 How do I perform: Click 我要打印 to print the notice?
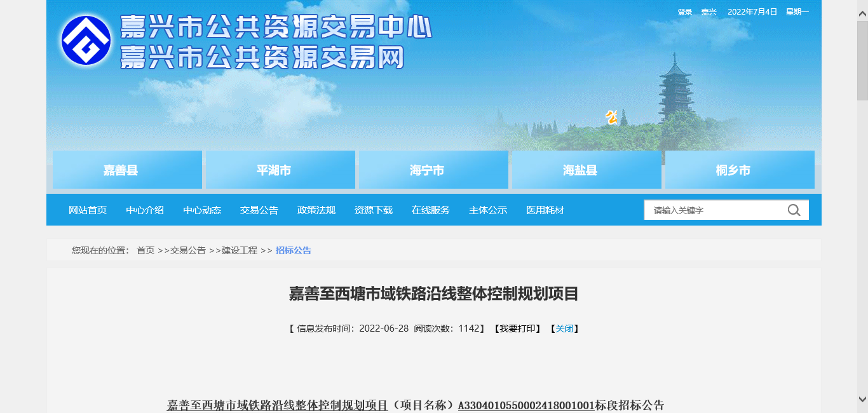click(517, 328)
